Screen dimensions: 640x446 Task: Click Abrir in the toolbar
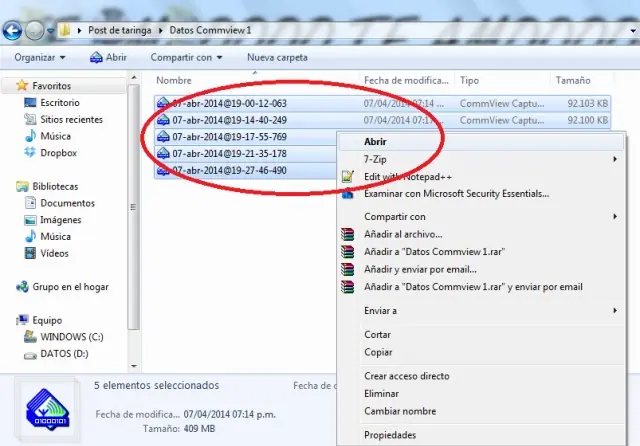point(108,58)
